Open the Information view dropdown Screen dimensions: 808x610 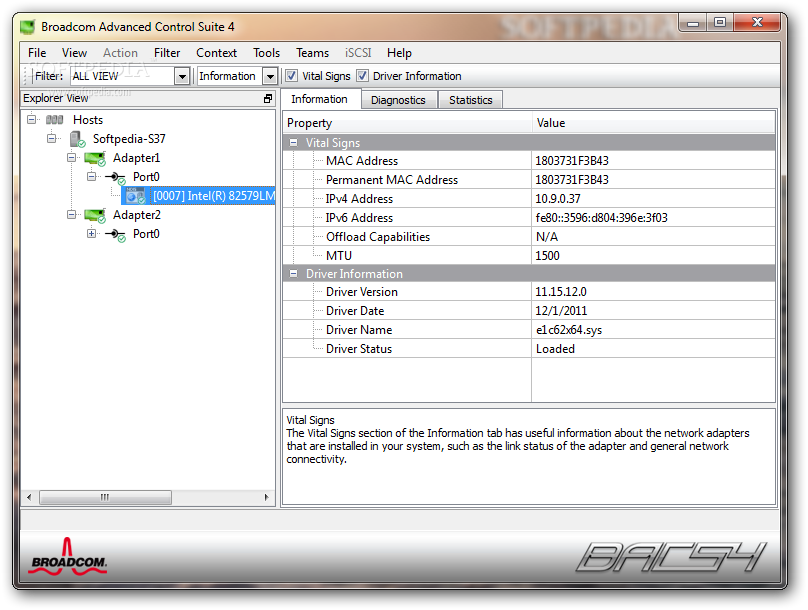click(x=270, y=76)
